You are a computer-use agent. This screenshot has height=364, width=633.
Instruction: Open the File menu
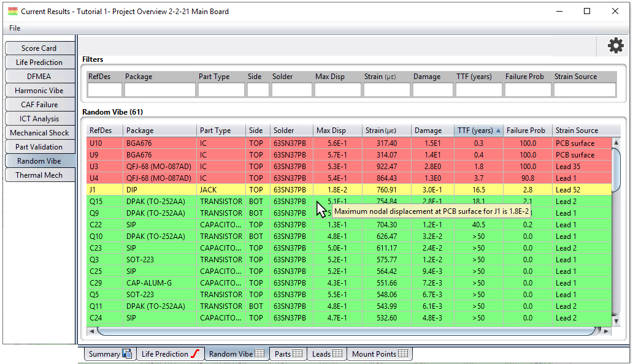(14, 28)
